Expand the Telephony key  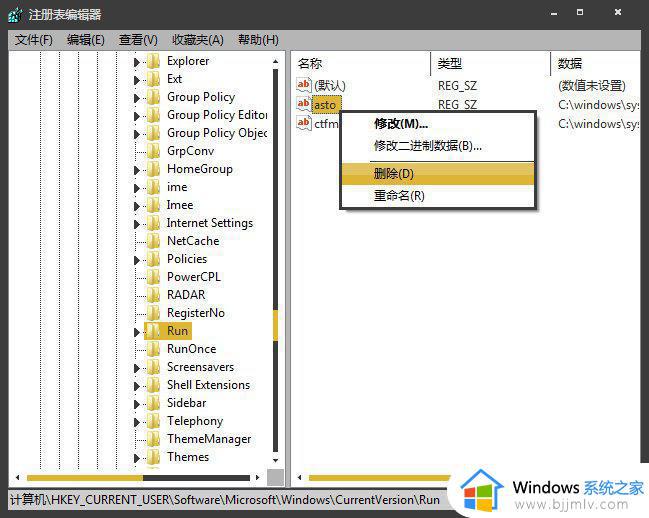(137, 422)
